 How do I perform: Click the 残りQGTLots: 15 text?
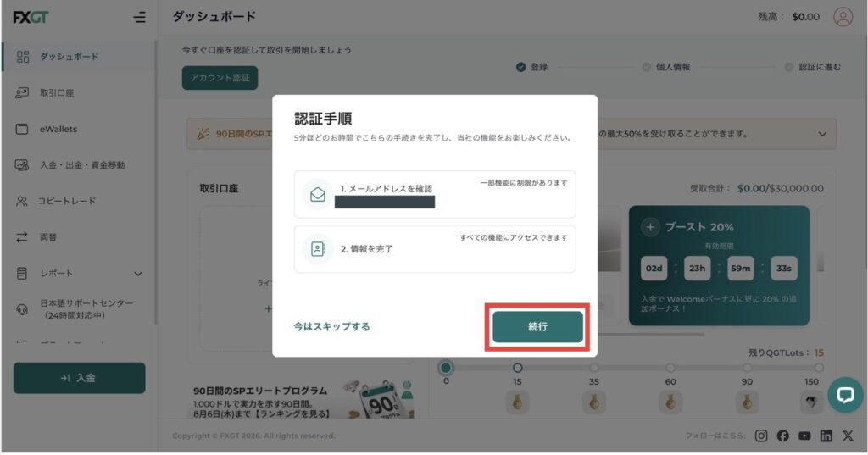click(x=786, y=352)
